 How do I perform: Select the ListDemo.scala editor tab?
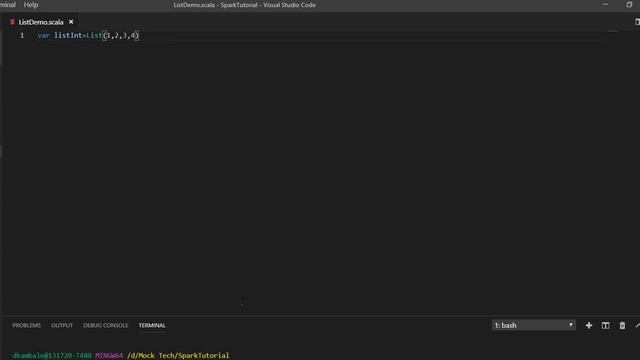(x=41, y=22)
